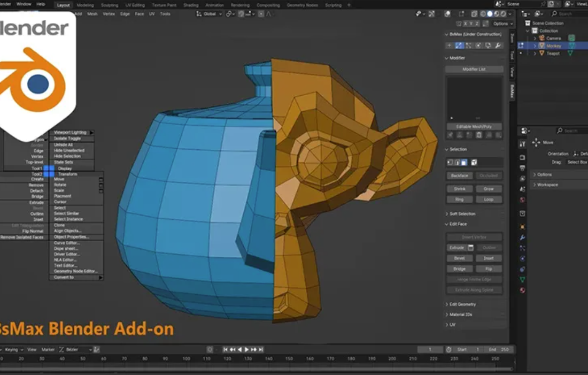Viewport: 588px width, 375px height.
Task: Click the Bevel button in Edit Face
Action: coord(460,258)
